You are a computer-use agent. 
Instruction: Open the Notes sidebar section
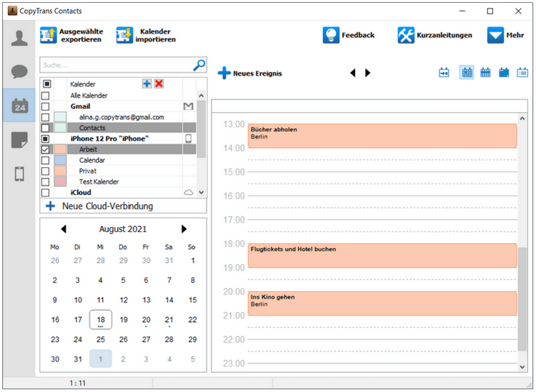click(19, 140)
